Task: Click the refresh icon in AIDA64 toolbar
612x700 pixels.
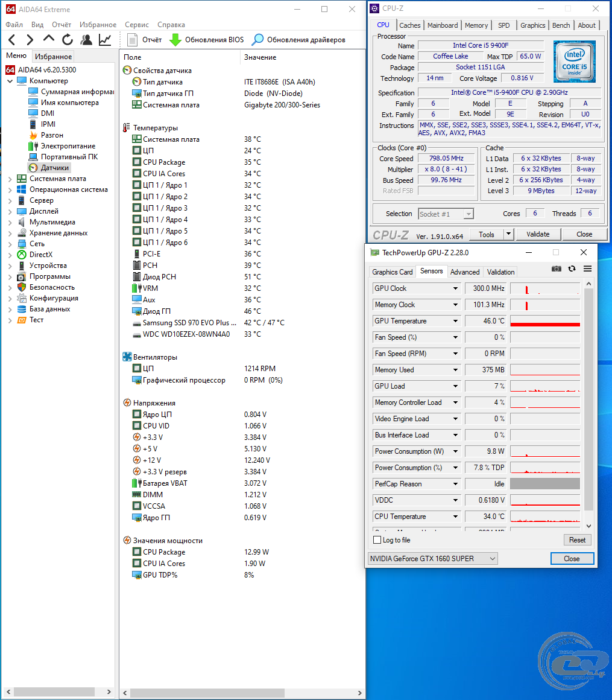Action: [x=68, y=40]
